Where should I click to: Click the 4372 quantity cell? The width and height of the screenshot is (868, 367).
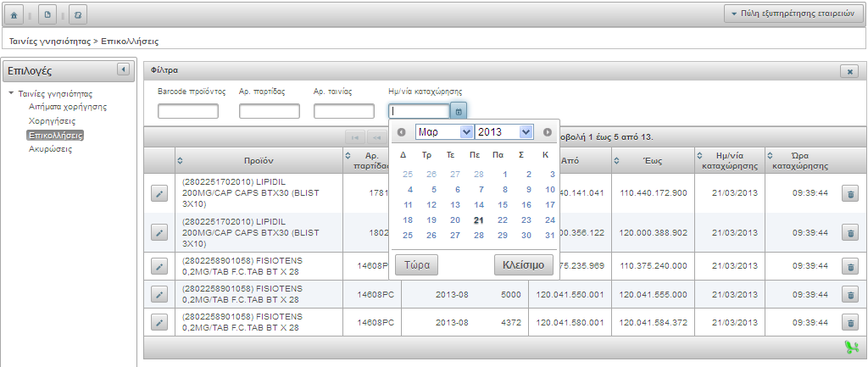[x=511, y=323]
